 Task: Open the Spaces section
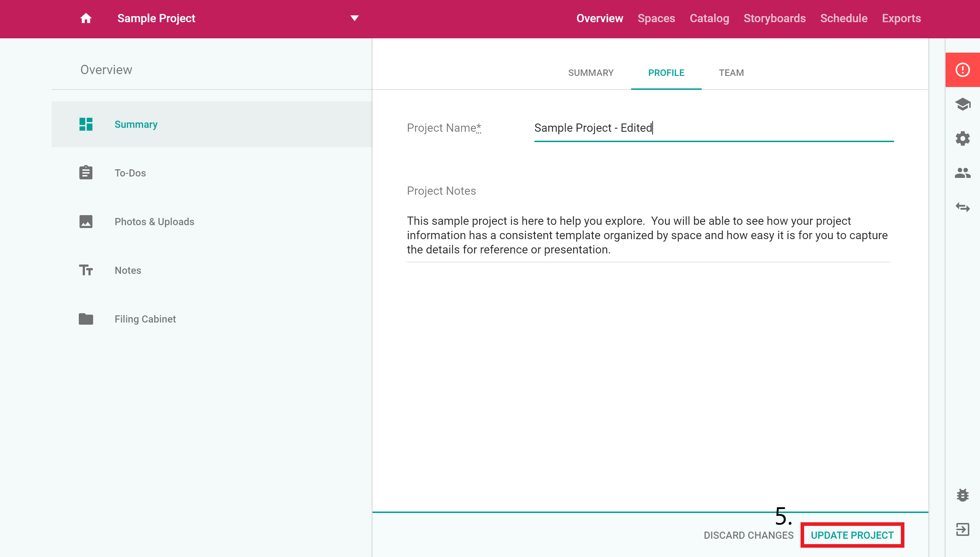656,18
